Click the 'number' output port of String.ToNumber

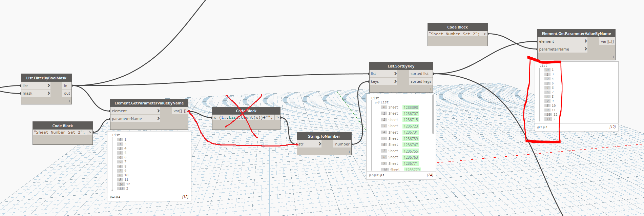[342, 144]
